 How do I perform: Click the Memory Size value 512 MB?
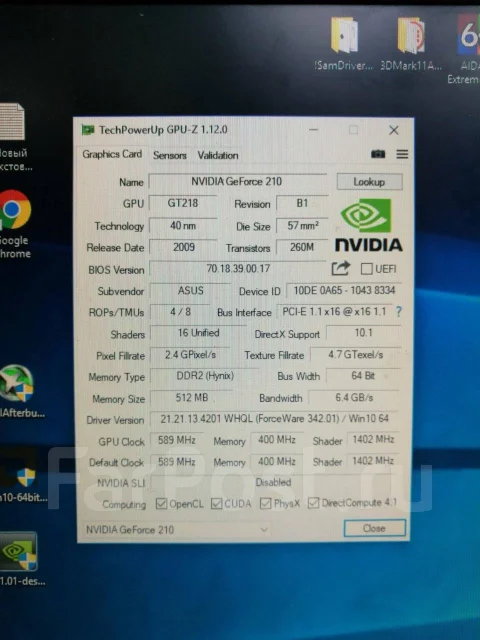pos(191,398)
